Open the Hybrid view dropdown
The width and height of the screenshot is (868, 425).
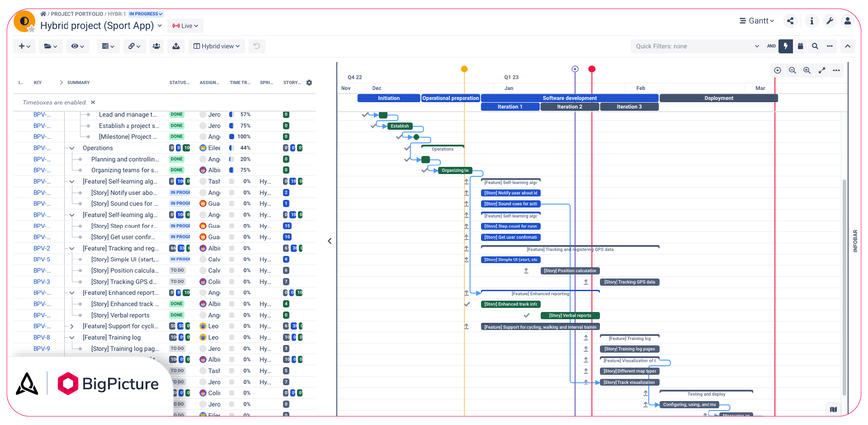point(217,46)
